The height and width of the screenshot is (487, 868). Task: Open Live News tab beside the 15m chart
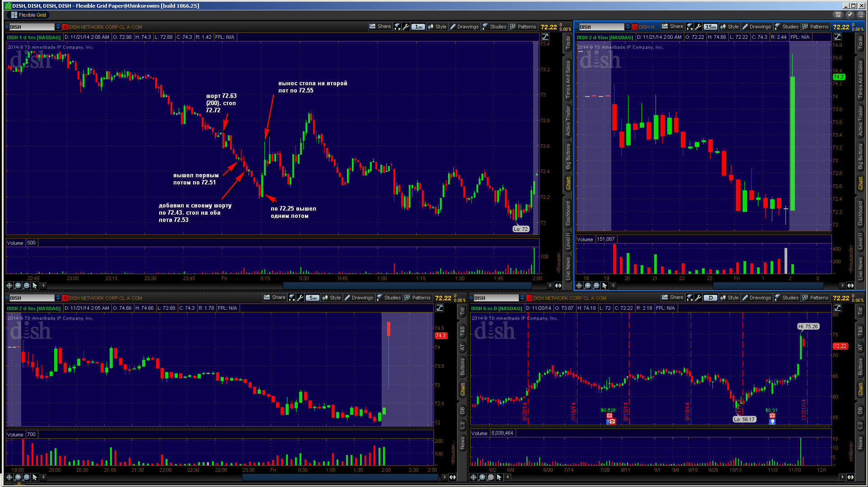(x=860, y=269)
